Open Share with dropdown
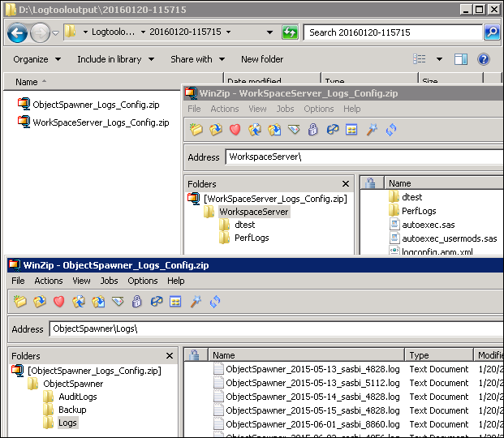The width and height of the screenshot is (504, 438). 198,59
